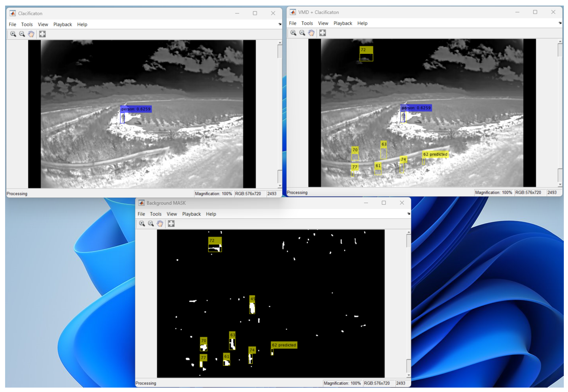Select pan hand tool in Clacificaton window
The image size is (568, 392).
[31, 34]
